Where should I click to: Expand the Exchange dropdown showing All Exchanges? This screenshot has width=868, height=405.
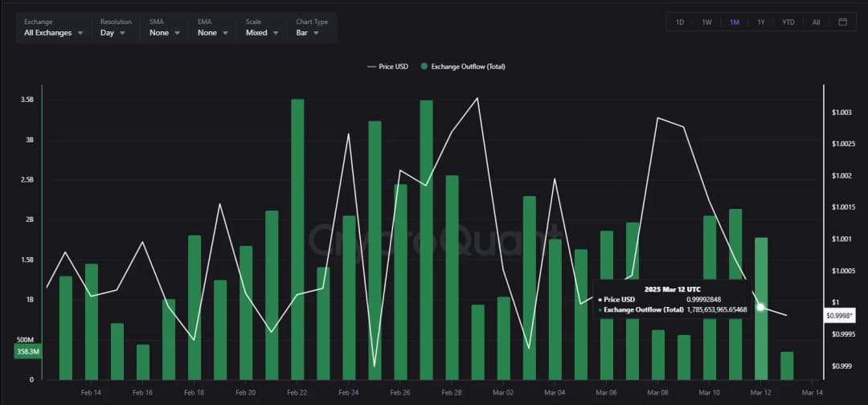coord(53,33)
